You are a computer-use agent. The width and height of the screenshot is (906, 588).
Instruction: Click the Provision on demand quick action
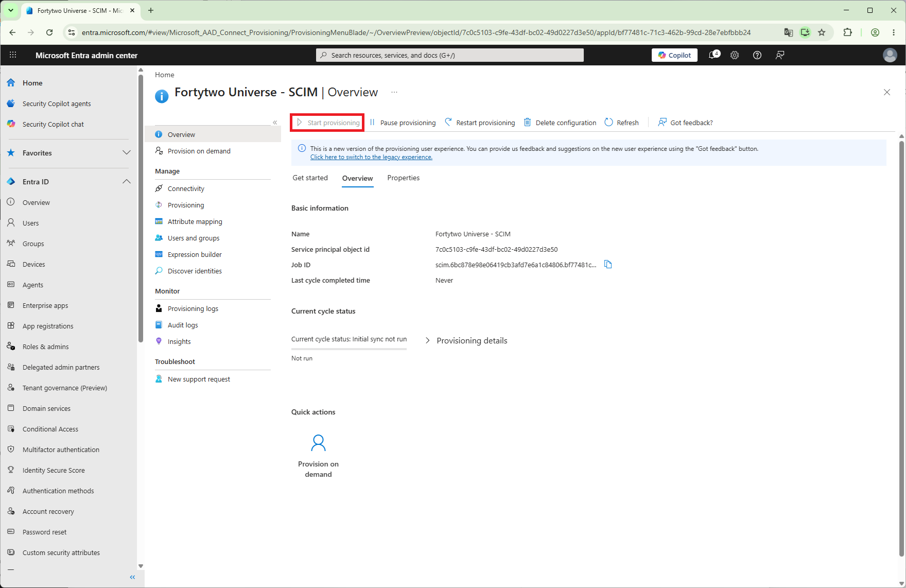tap(318, 456)
